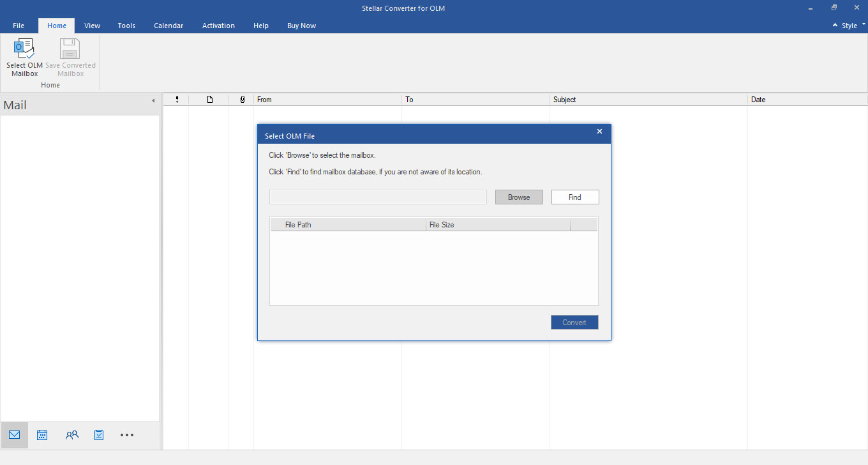
Task: Click the mailbox path input field
Action: (x=378, y=197)
